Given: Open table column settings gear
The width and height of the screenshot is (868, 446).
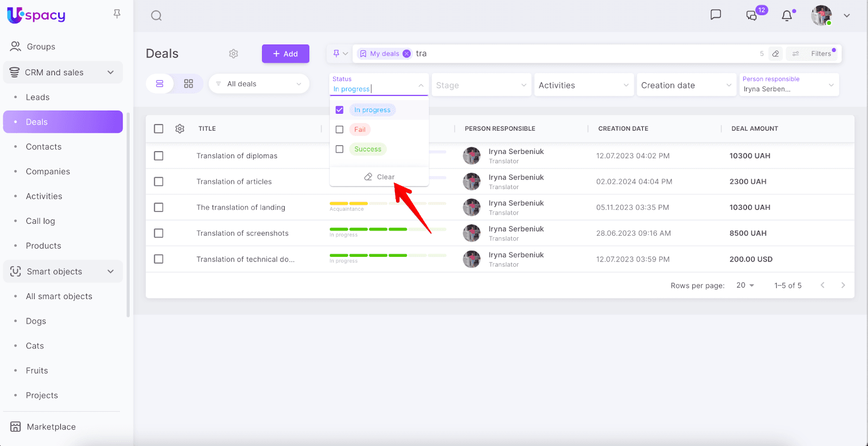Looking at the screenshot, I should point(180,129).
